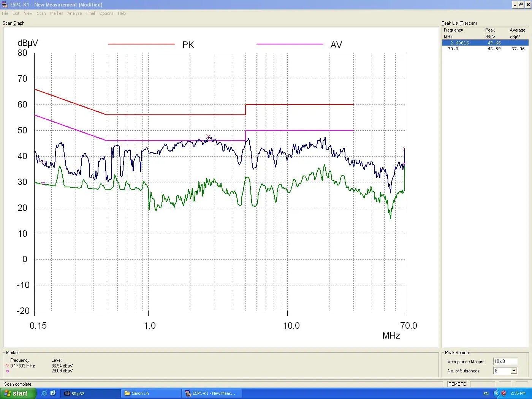Click the Scan Graph panel label
This screenshot has width=532, height=399.
pos(14,23)
